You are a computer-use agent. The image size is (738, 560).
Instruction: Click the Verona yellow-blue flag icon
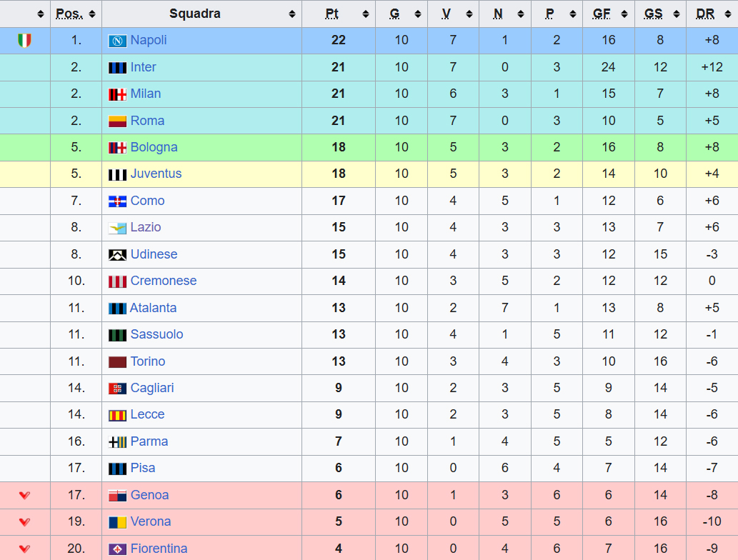117,522
